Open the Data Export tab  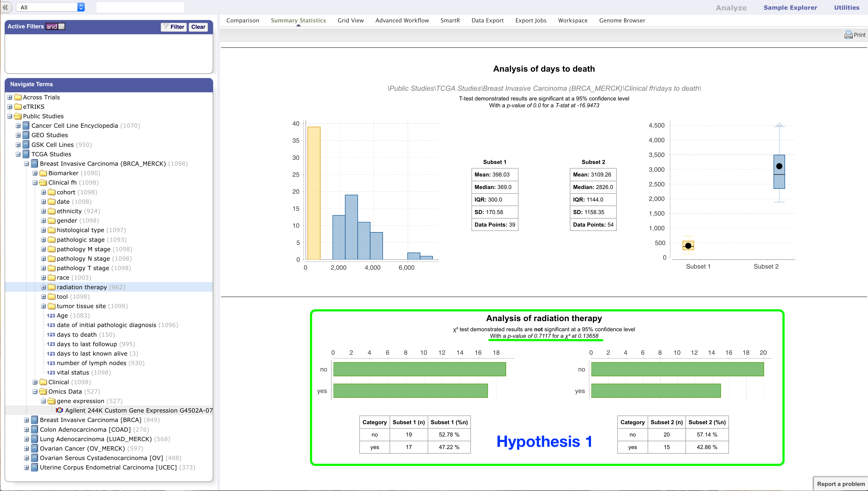[x=487, y=21]
